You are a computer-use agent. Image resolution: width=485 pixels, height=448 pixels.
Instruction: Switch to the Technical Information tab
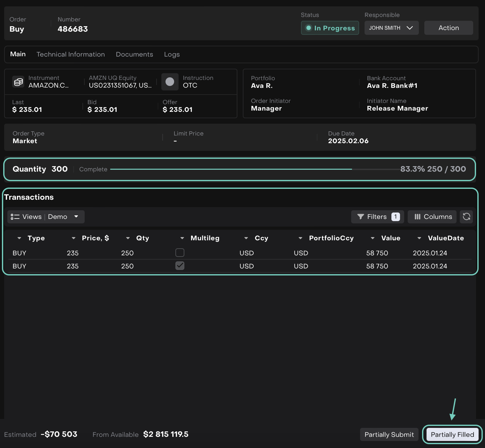click(x=71, y=54)
